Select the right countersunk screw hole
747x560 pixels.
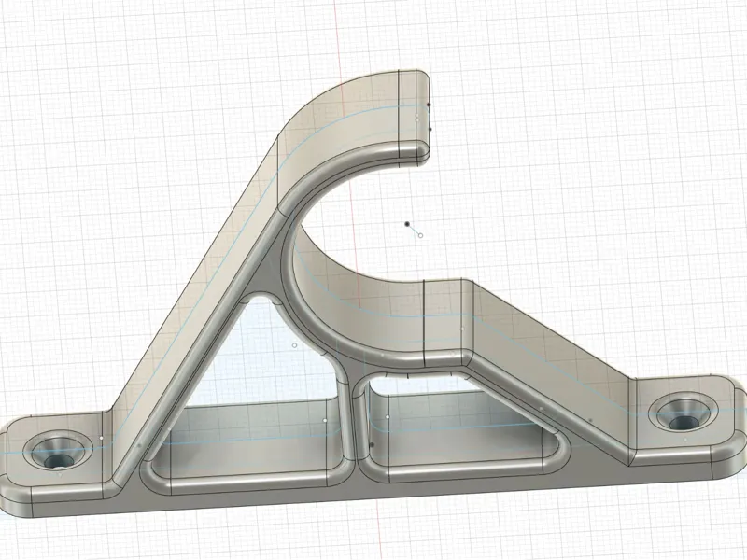684,414
